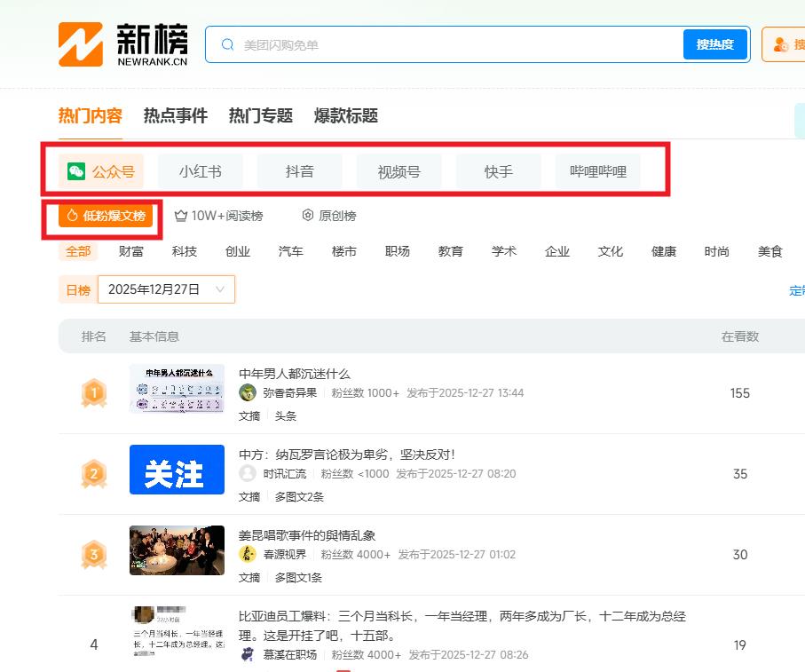Filter by 健康 category
This screenshot has height=672, width=805.
[664, 251]
